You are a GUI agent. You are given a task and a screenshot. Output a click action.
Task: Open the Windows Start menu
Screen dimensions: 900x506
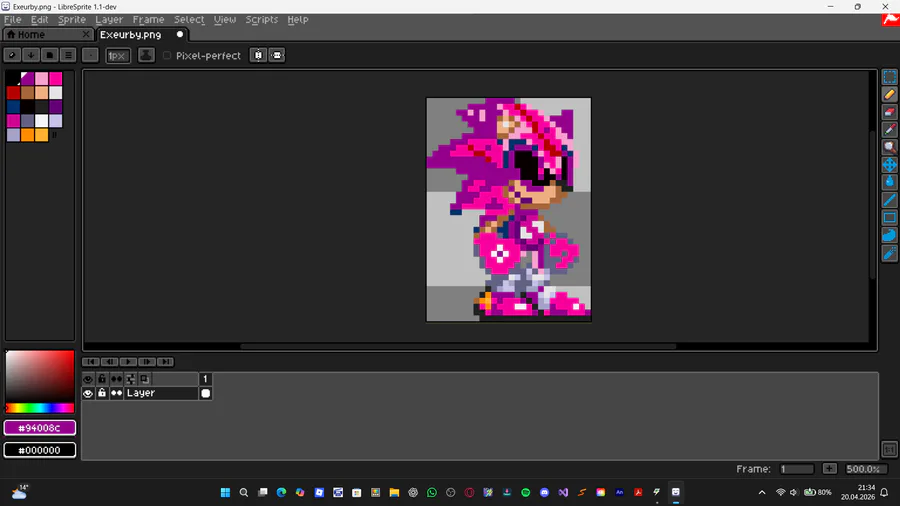tap(225, 492)
